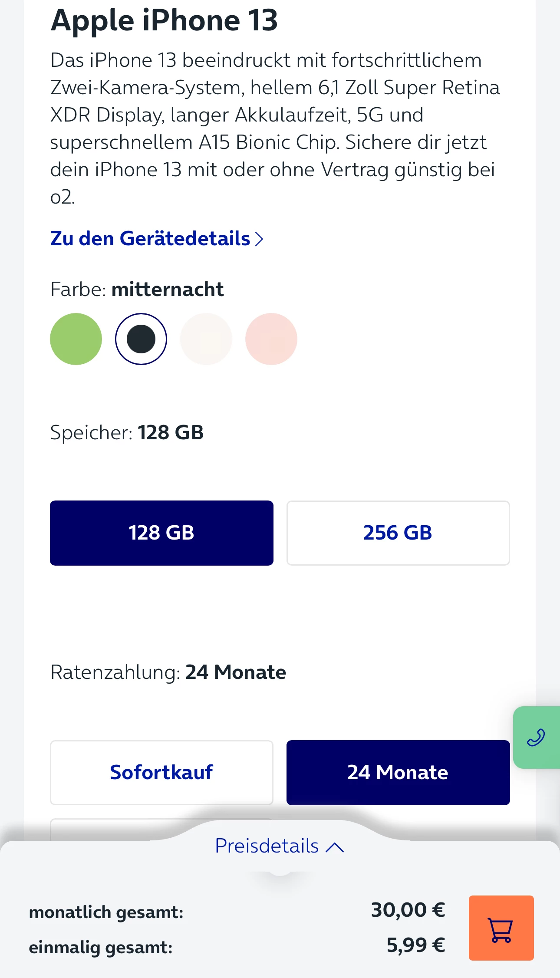Image resolution: width=560 pixels, height=978 pixels.
Task: Click the iPhone 13 description paragraph
Action: (273, 128)
